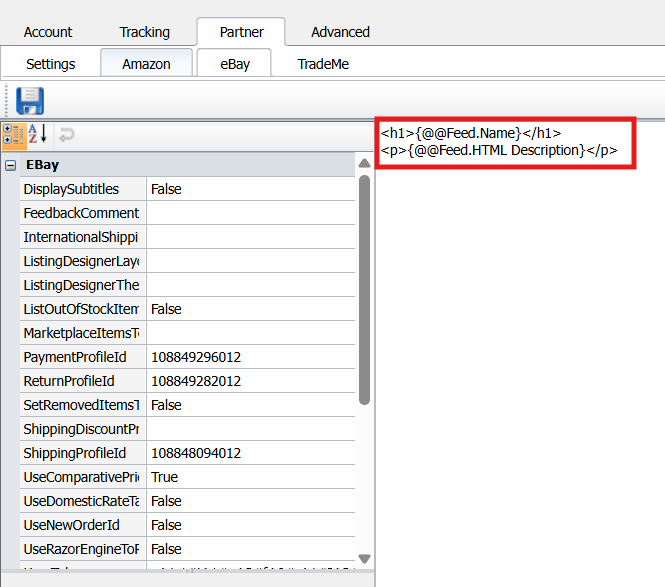The height and width of the screenshot is (587, 665).
Task: Open the Settings sub-tab
Action: click(x=50, y=64)
